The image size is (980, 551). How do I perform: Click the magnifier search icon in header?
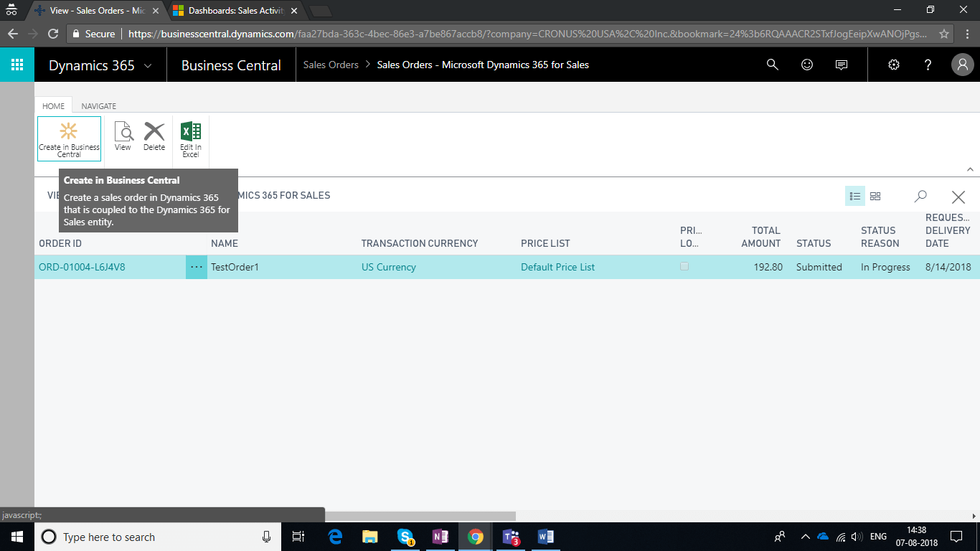point(773,65)
